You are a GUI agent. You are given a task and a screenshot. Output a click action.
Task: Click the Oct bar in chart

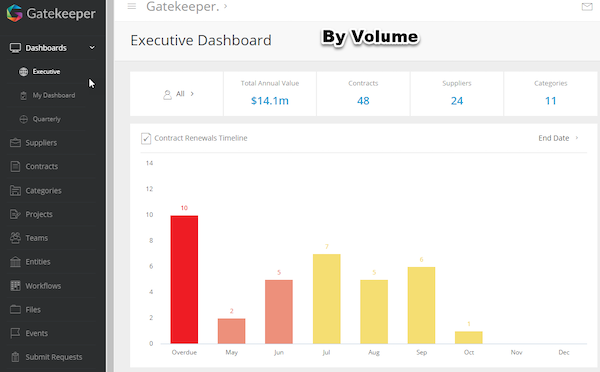[x=469, y=337]
